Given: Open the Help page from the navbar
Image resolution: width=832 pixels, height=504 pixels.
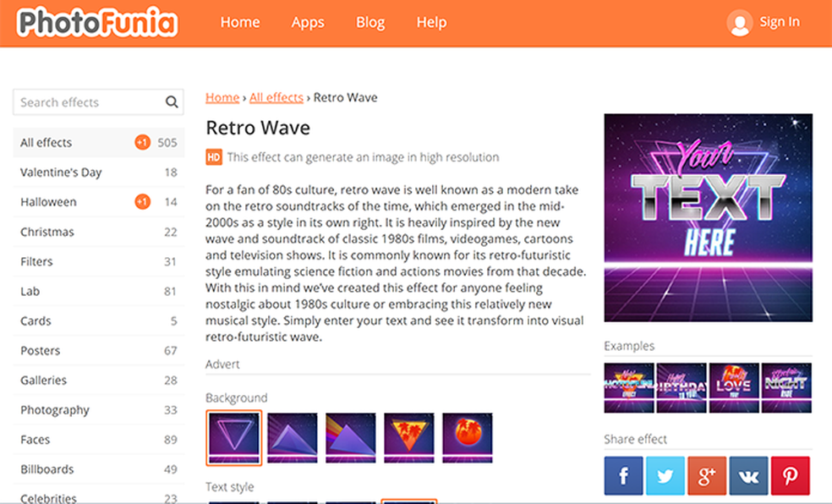Looking at the screenshot, I should (x=431, y=23).
